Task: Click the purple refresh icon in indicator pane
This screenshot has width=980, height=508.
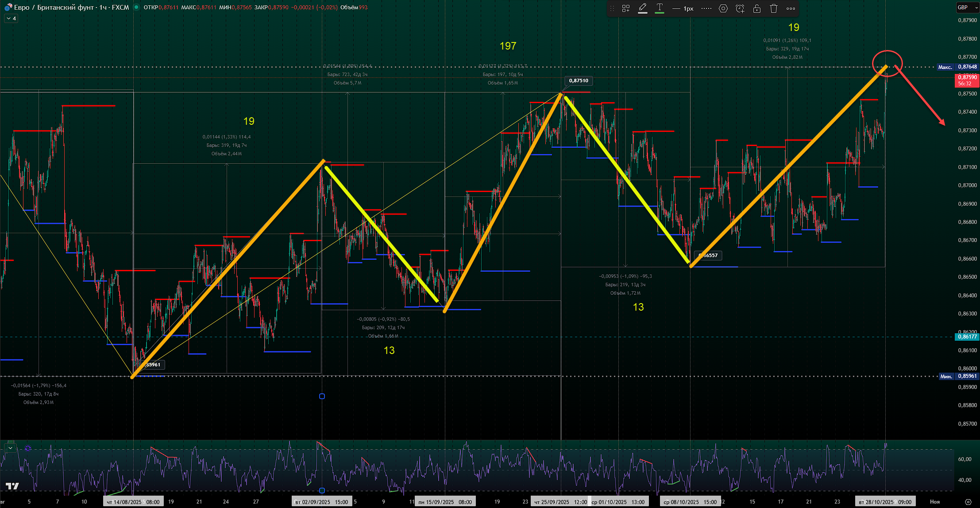Action: point(28,448)
